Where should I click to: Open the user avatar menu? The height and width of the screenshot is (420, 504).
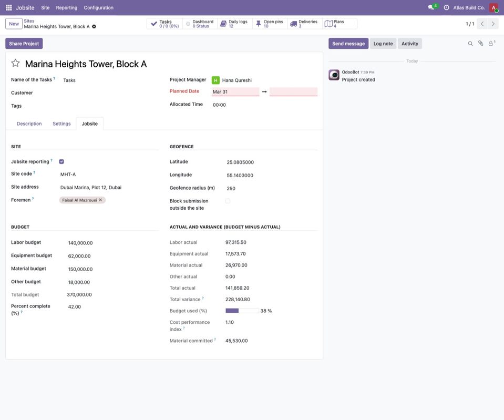coord(493,7)
